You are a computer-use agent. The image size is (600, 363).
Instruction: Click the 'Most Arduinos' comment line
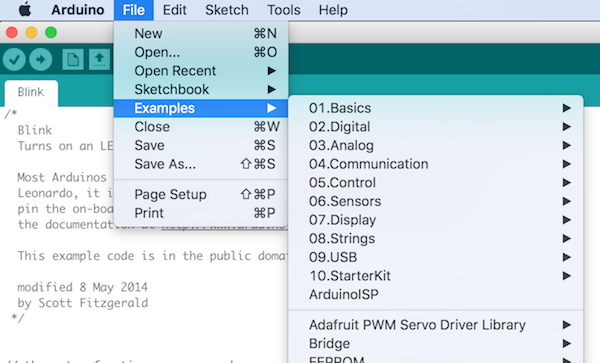62,177
